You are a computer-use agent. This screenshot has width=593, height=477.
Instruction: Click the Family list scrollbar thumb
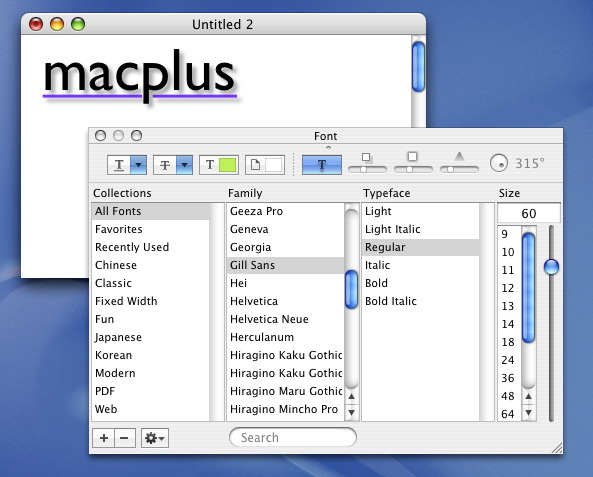tap(351, 289)
